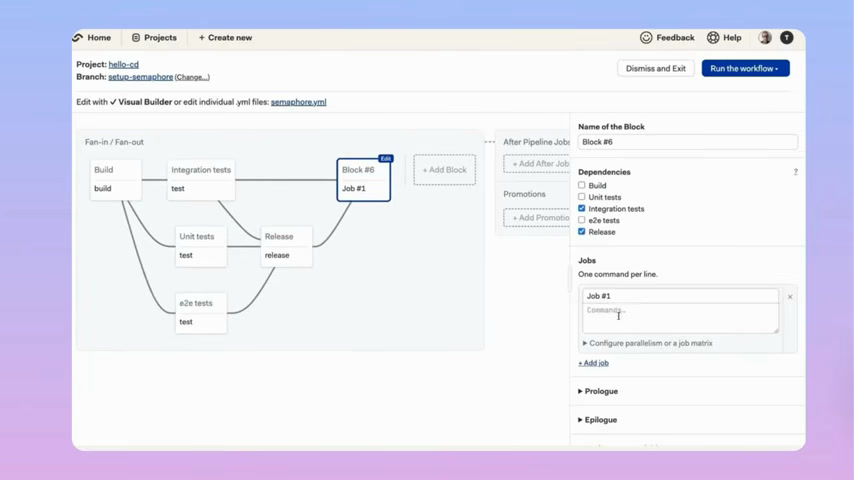
Task: Click the Add Promotion button
Action: click(x=536, y=218)
